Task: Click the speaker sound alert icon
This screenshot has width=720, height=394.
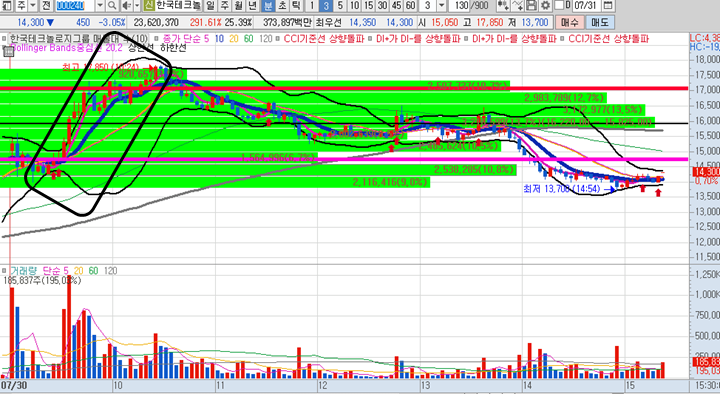Action: pos(126,6)
